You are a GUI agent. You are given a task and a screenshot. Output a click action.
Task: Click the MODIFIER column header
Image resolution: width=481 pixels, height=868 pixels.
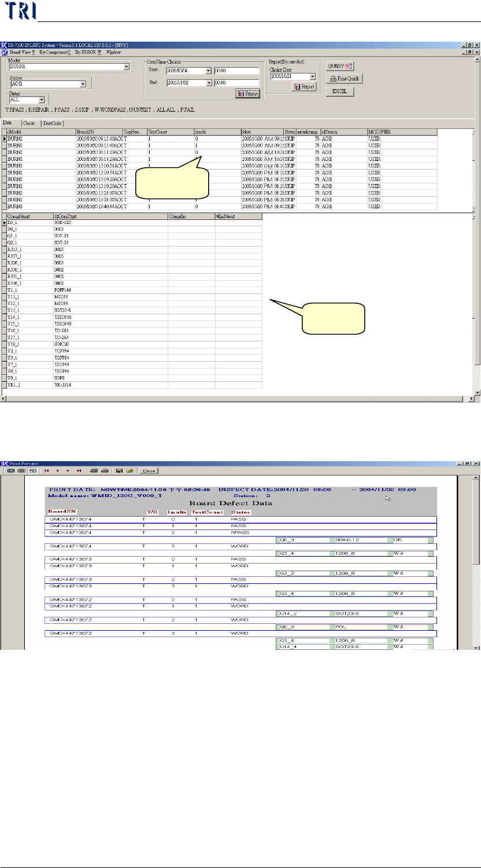[402, 132]
